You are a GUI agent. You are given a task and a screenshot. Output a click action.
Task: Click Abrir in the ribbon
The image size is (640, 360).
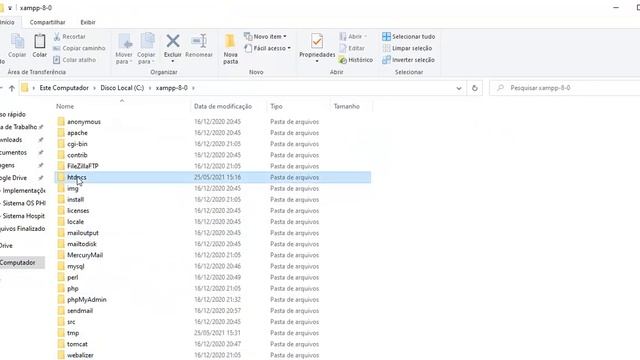coord(353,37)
